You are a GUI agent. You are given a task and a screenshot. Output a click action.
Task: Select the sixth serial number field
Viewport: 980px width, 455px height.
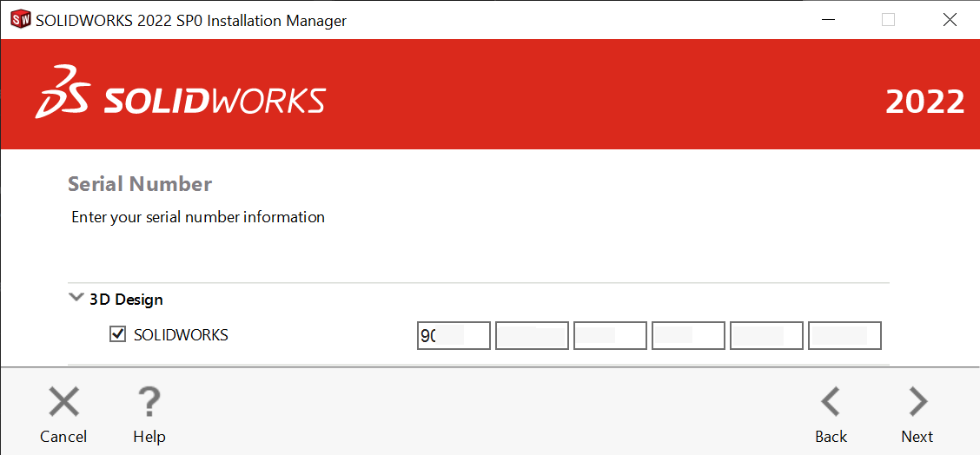click(845, 336)
